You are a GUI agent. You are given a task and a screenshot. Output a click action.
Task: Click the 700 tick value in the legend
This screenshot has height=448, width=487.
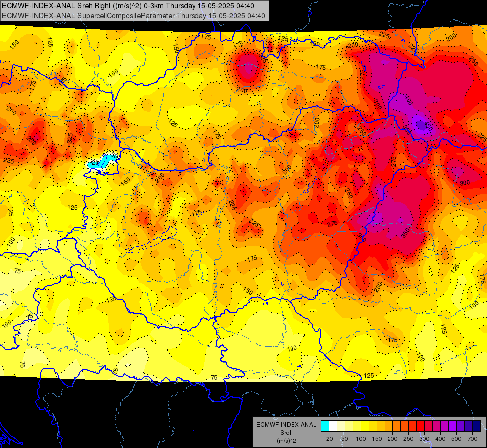click(x=472, y=439)
